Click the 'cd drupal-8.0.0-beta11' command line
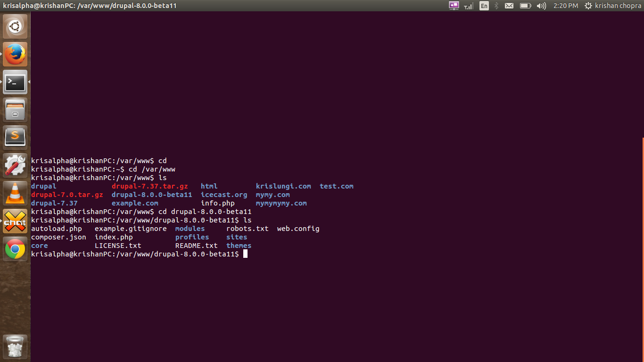This screenshot has height=362, width=644. 205,212
